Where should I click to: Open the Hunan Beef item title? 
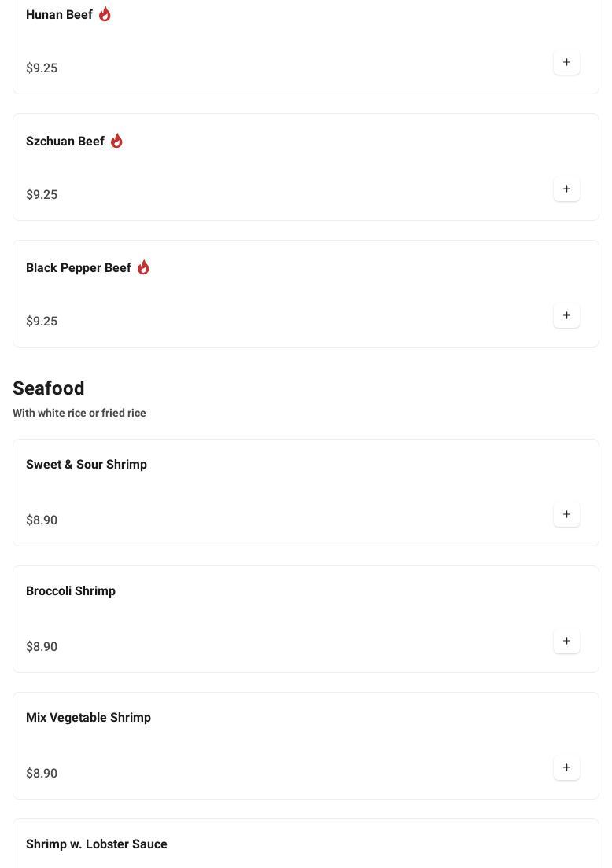pyautogui.click(x=59, y=15)
